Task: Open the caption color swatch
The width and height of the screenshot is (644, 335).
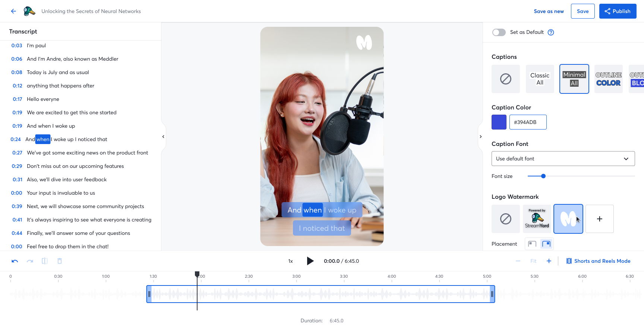Action: coord(499,122)
